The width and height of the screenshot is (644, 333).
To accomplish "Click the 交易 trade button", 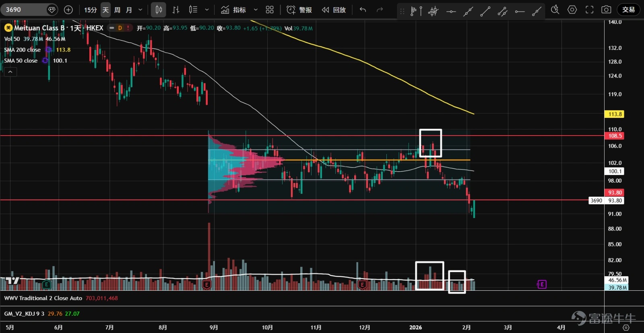I will [x=628, y=10].
